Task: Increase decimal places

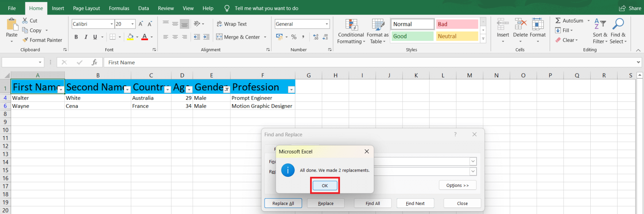Action: click(315, 37)
